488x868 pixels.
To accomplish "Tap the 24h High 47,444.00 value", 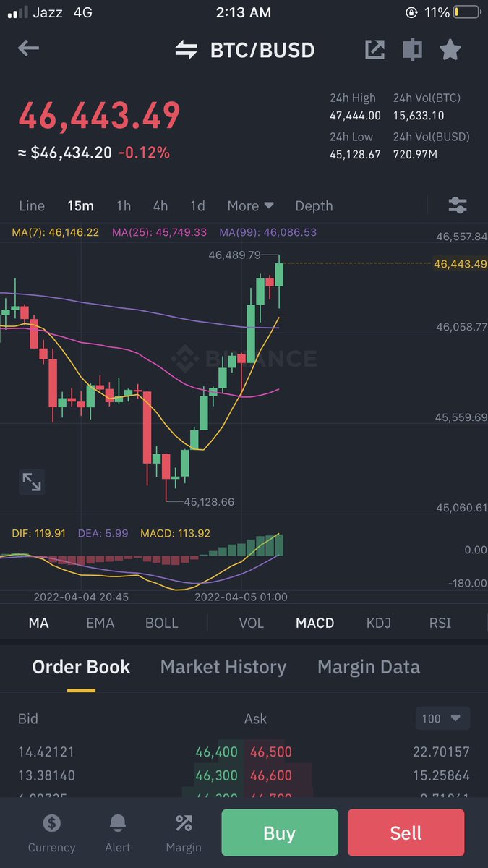I will [355, 116].
